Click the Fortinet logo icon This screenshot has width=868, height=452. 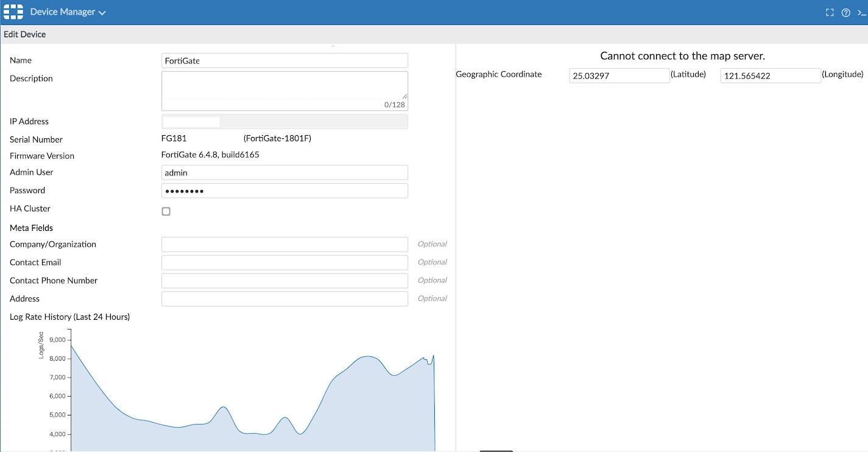14,12
